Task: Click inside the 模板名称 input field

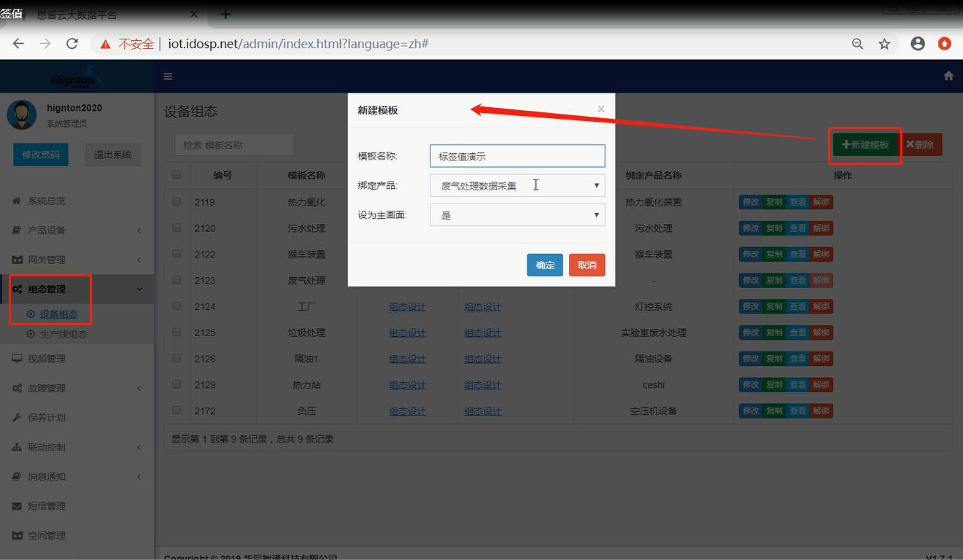Action: click(x=517, y=155)
